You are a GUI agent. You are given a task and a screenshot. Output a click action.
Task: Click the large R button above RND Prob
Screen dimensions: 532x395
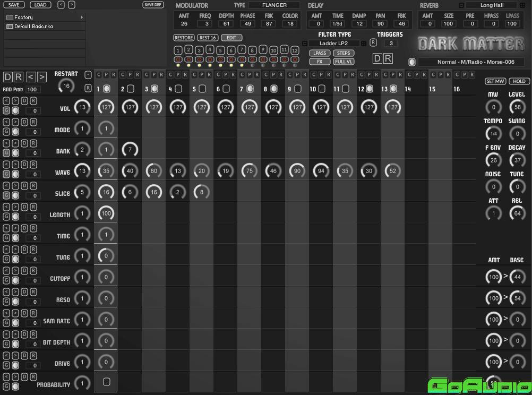19,77
